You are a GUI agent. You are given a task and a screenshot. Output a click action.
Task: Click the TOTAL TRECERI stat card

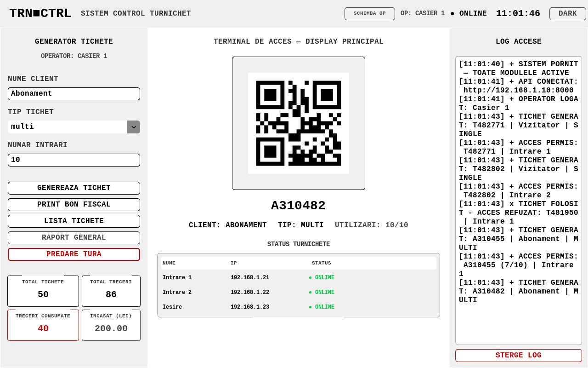pos(111,291)
